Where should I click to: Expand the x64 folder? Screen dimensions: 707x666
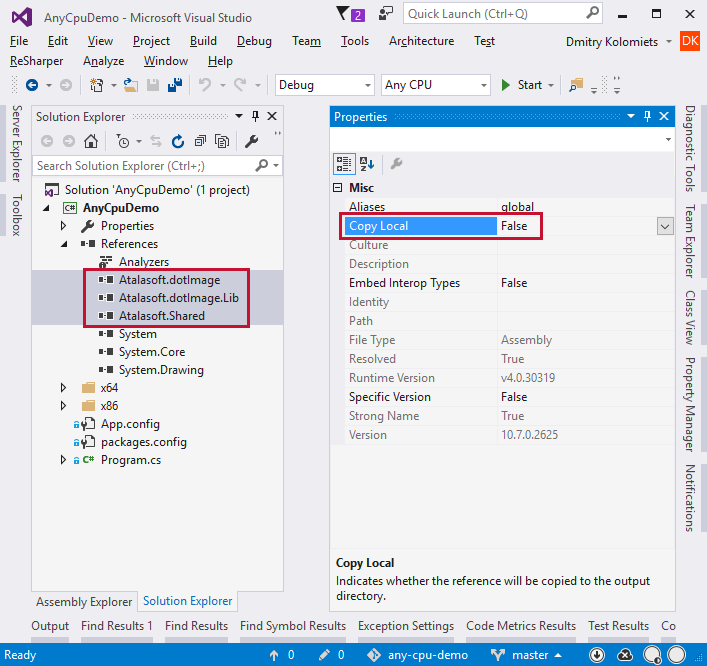click(x=64, y=387)
